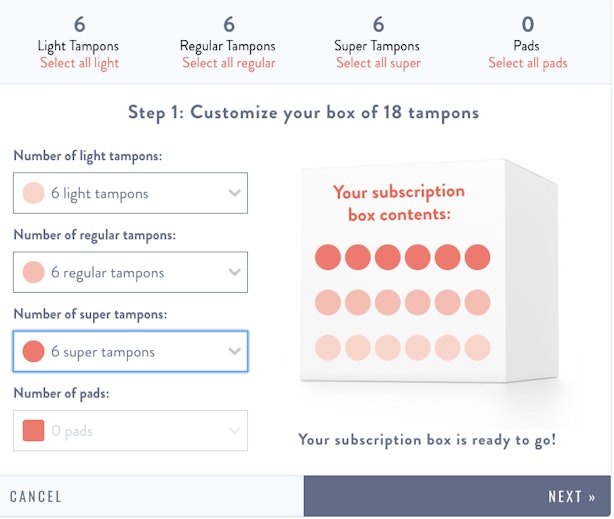Expand the super tampons dropdown arrow
Image resolution: width=614 pixels, height=519 pixels.
(x=235, y=351)
